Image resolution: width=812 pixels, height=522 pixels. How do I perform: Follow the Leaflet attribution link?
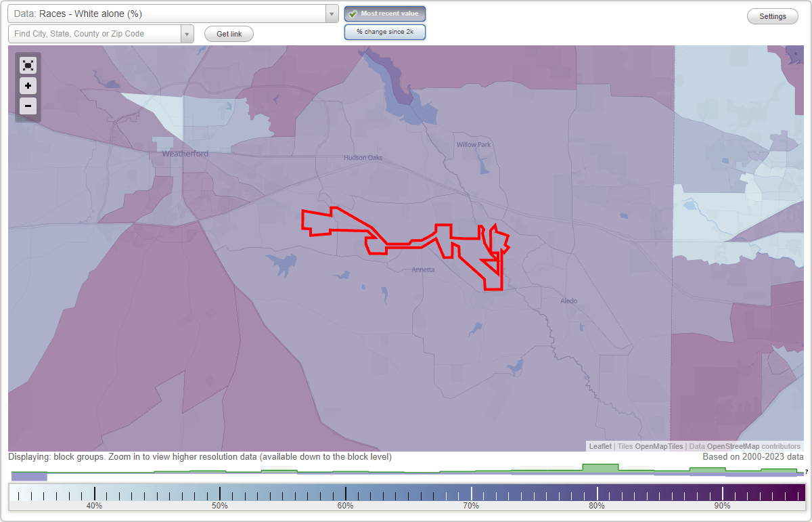click(x=600, y=446)
